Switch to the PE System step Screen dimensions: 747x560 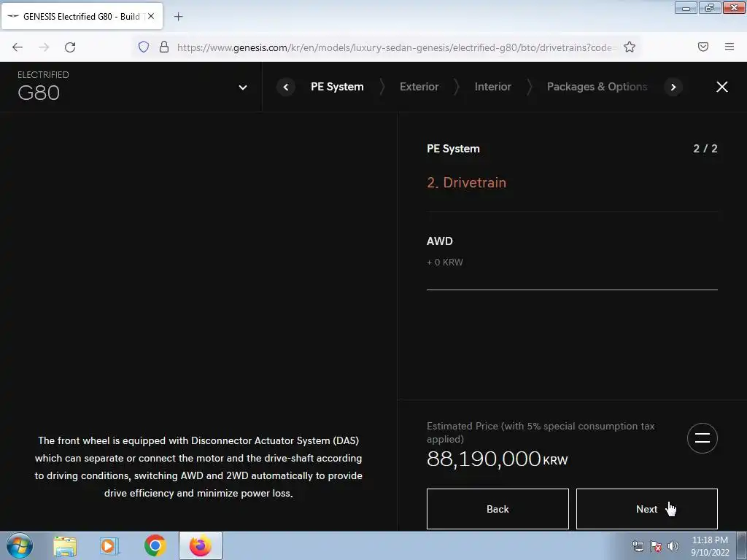(337, 87)
